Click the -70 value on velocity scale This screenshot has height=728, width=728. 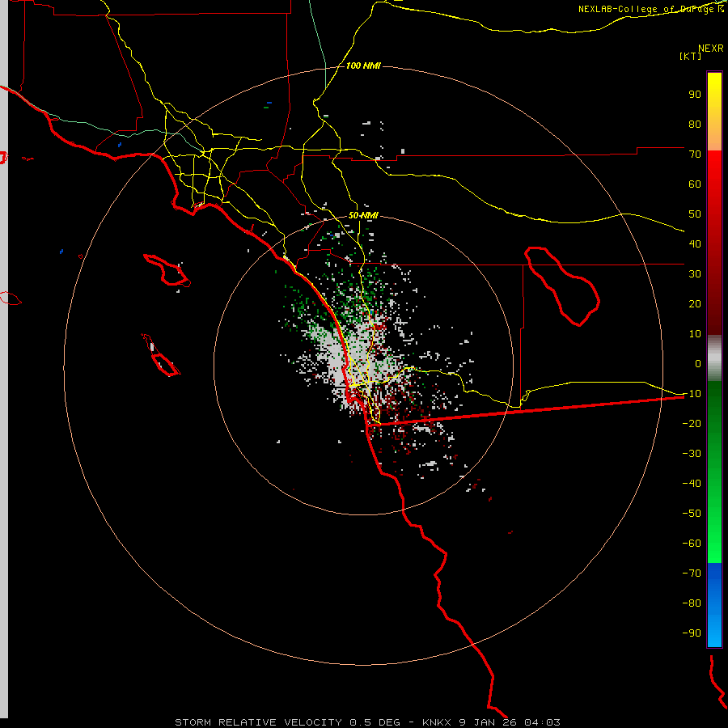click(x=692, y=573)
